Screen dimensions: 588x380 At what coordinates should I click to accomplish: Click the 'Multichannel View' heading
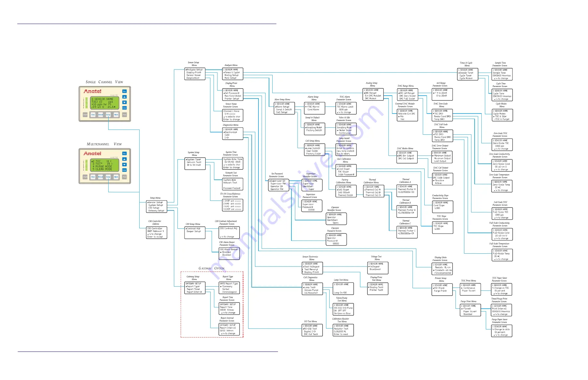click(104, 144)
